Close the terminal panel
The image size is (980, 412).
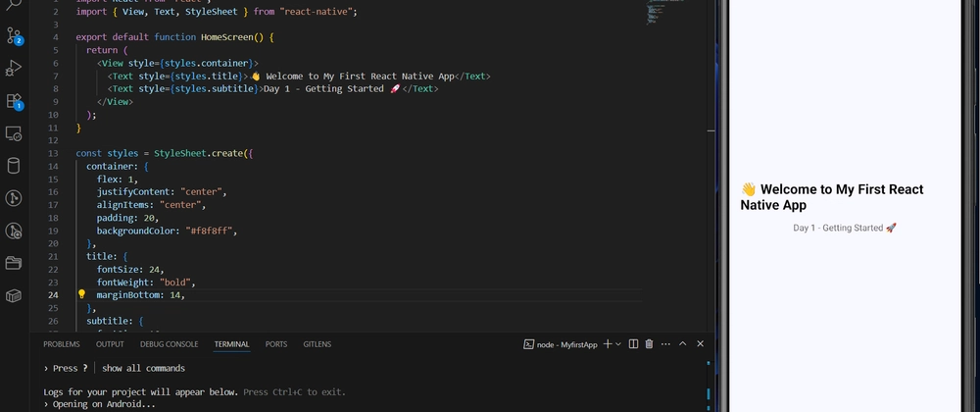pos(700,344)
